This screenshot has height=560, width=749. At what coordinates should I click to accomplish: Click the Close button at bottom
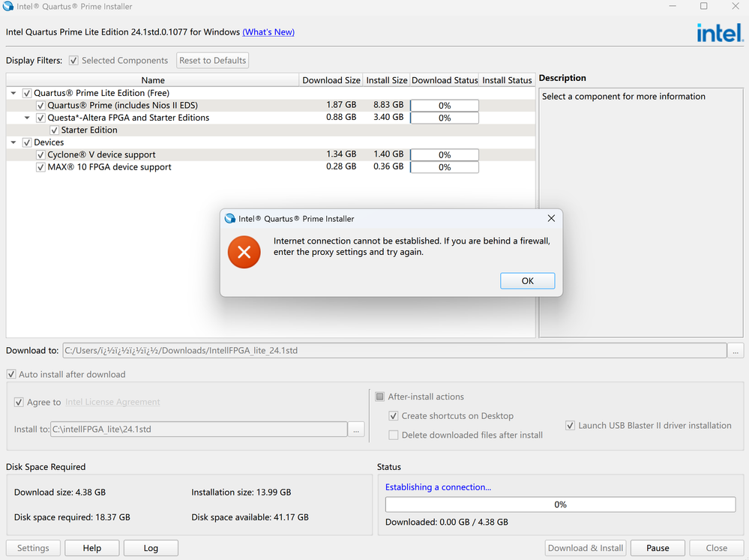[717, 548]
